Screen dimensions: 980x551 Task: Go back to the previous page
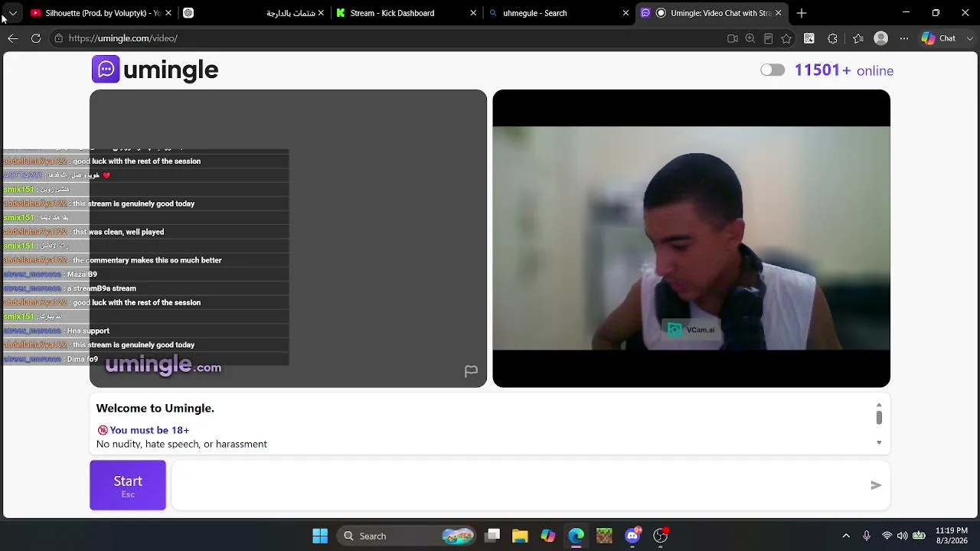point(13,38)
